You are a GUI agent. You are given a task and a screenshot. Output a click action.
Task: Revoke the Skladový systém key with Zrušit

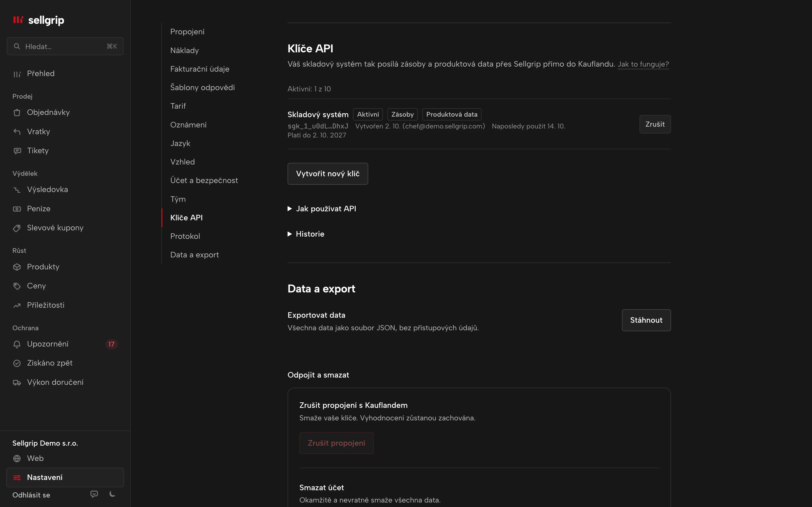click(655, 124)
